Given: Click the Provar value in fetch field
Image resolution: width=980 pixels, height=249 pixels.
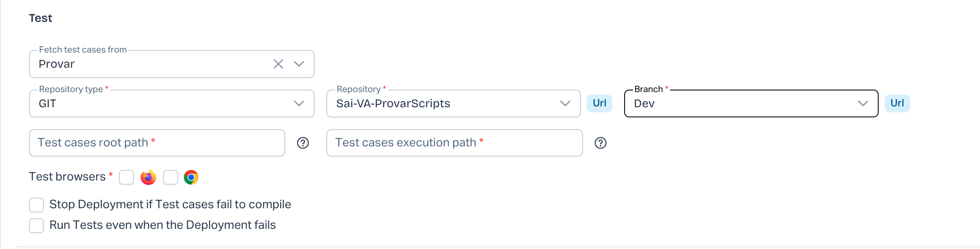Looking at the screenshot, I should [57, 64].
